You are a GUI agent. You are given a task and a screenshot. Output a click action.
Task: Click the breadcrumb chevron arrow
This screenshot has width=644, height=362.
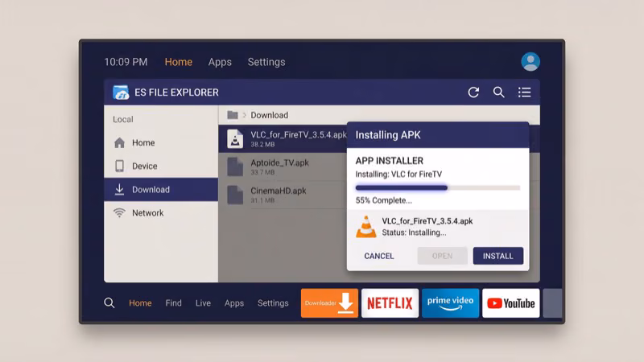click(244, 115)
